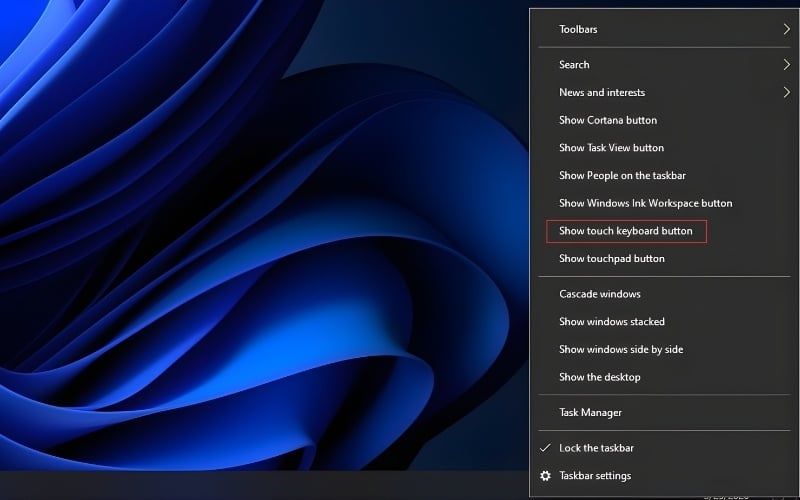Image resolution: width=800 pixels, height=500 pixels.
Task: Expand the News and interests chevron
Action: point(786,92)
